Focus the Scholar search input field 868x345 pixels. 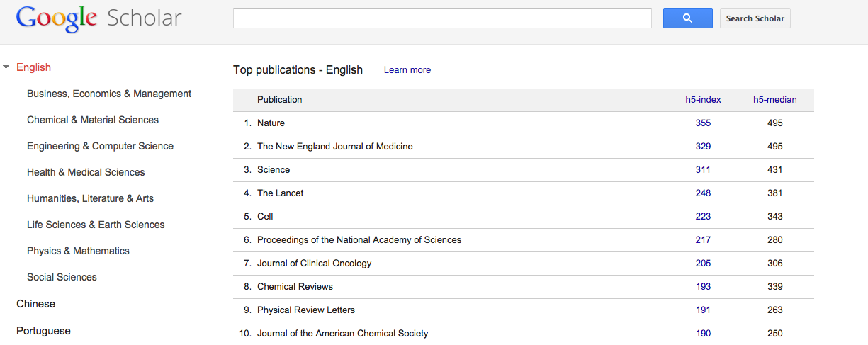[441, 18]
